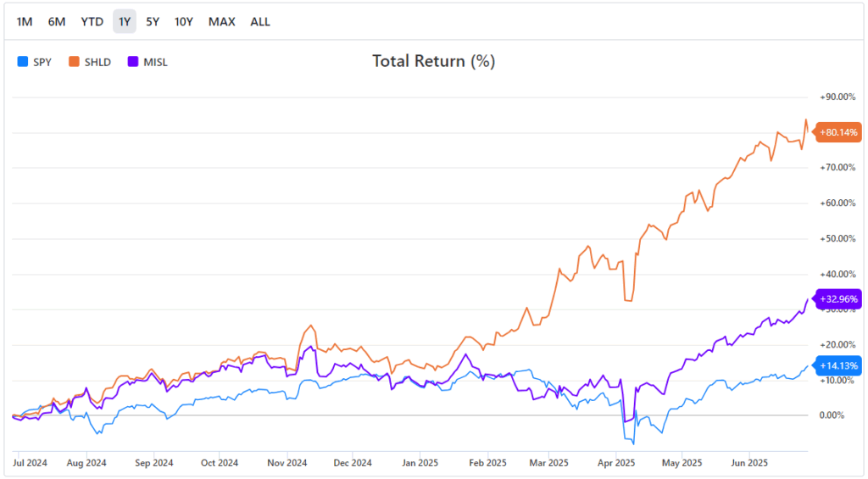Switch to the MAX range
This screenshot has height=479, width=868.
[222, 21]
